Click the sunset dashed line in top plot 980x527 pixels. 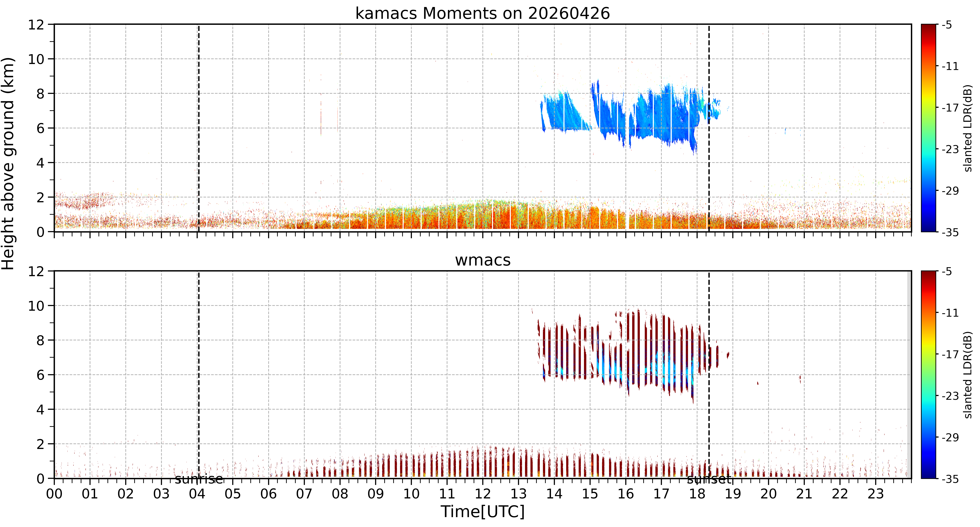pos(709,128)
